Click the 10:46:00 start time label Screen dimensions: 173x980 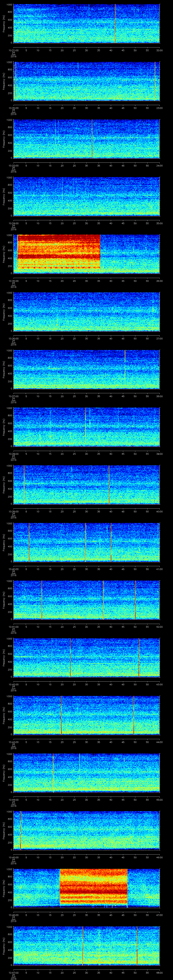[13, 915]
